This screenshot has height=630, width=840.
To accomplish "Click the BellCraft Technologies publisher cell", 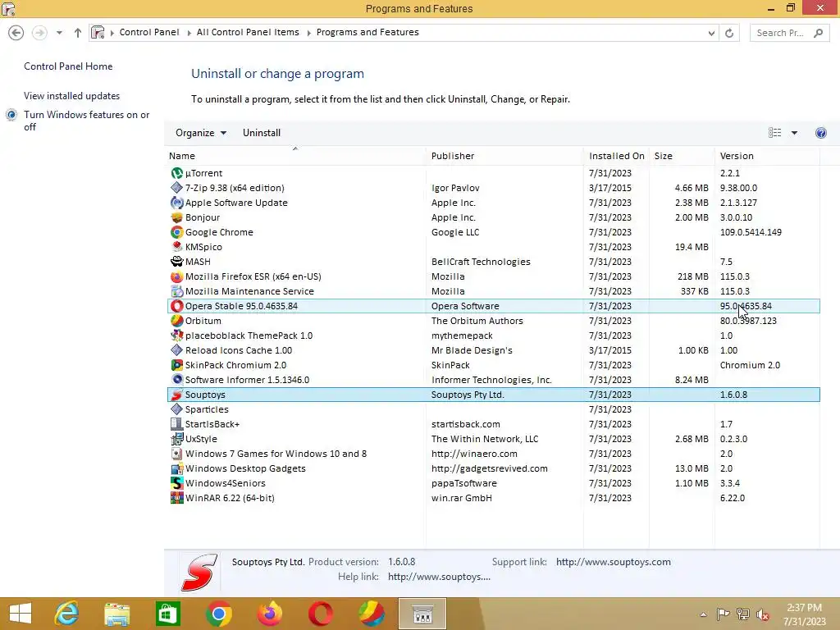I will tap(481, 262).
